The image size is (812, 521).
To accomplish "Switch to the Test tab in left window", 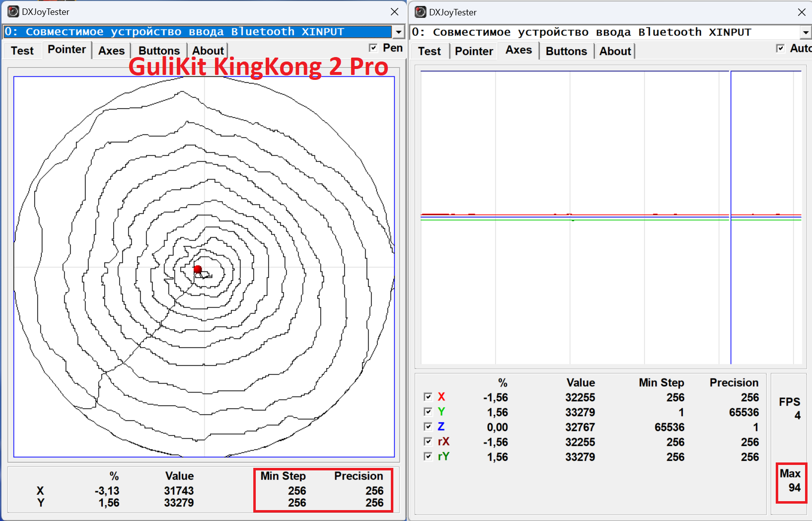I will [22, 51].
